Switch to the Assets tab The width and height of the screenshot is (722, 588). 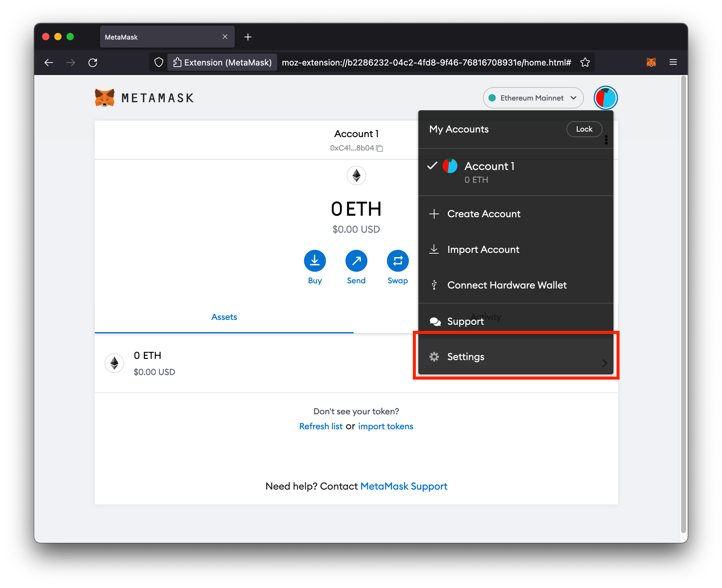224,317
